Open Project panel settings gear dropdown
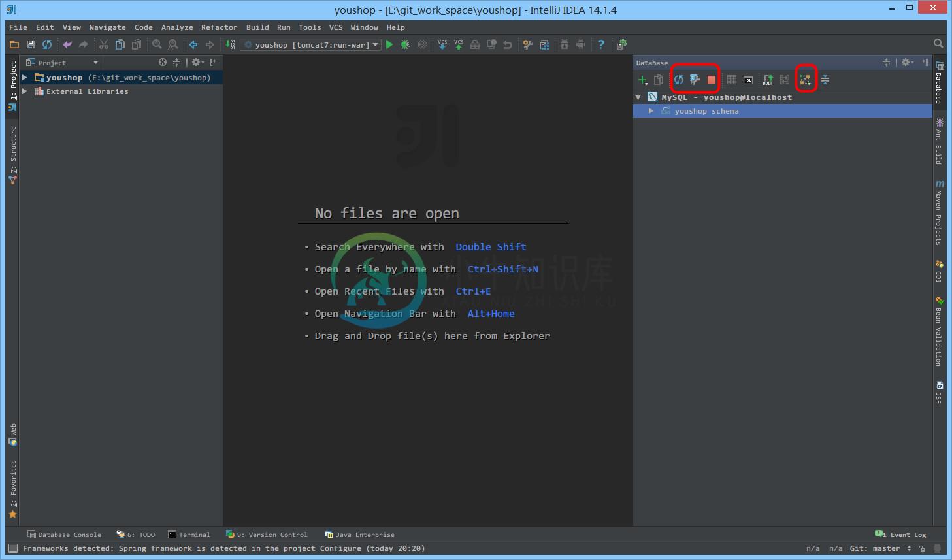Image resolution: width=952 pixels, height=560 pixels. tap(197, 62)
